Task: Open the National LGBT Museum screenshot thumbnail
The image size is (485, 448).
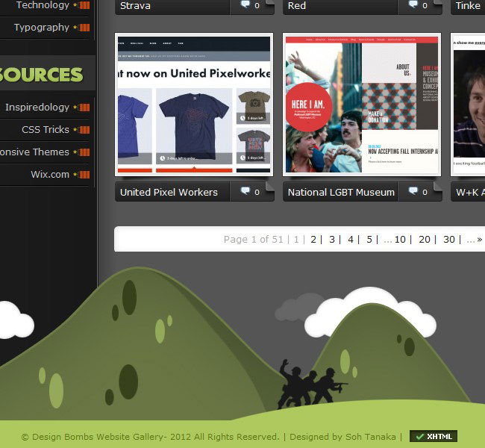Action: tap(362, 105)
